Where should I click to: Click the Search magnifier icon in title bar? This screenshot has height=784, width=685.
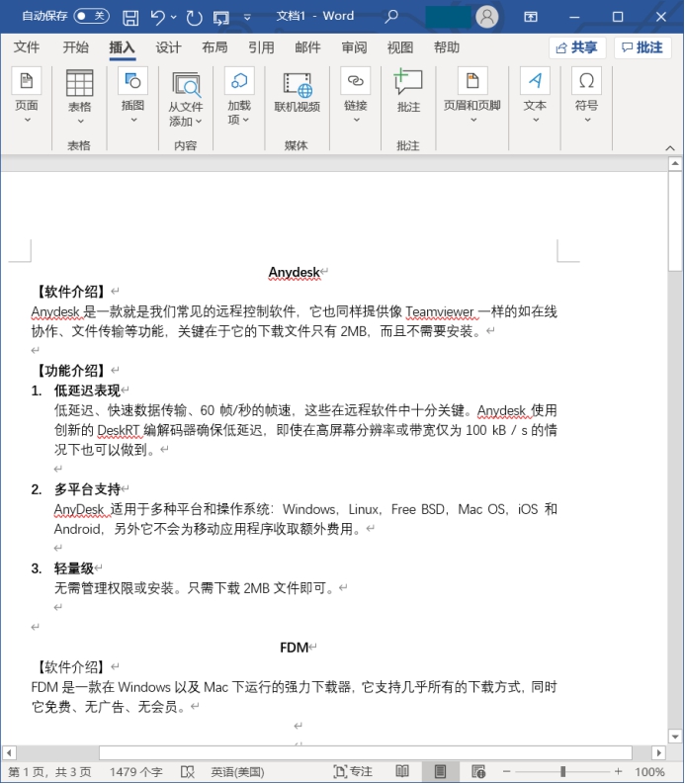(391, 17)
